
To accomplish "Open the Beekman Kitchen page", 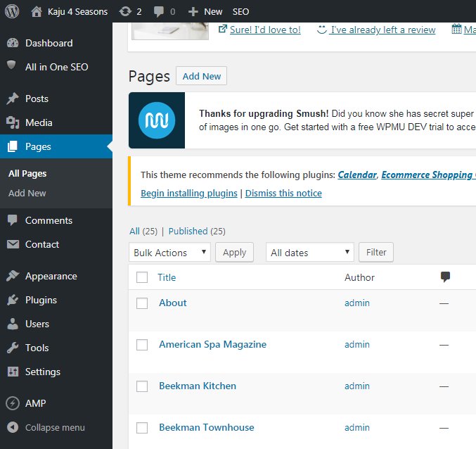I will 198,386.
